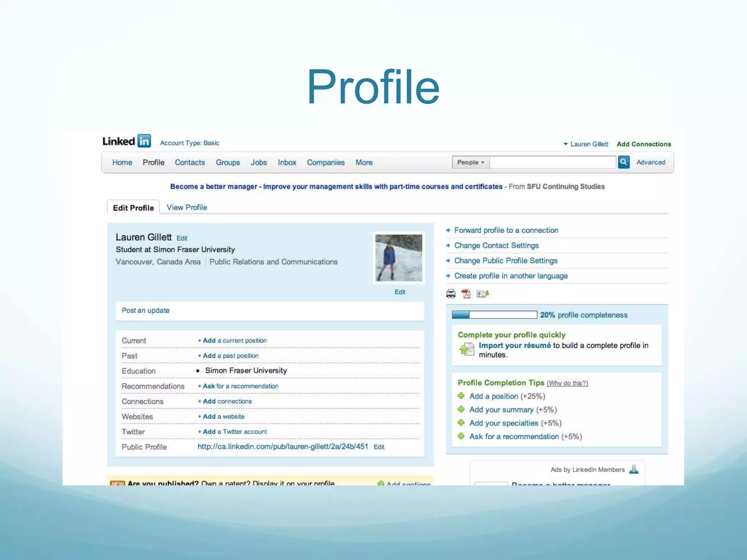This screenshot has height=560, width=747.
Task: Click green plus beside Add your summary
Action: click(461, 409)
